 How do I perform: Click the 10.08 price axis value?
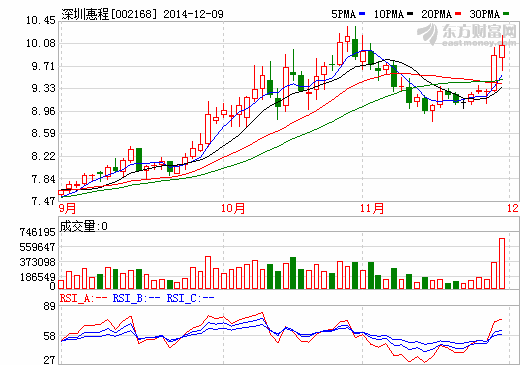tap(41, 43)
